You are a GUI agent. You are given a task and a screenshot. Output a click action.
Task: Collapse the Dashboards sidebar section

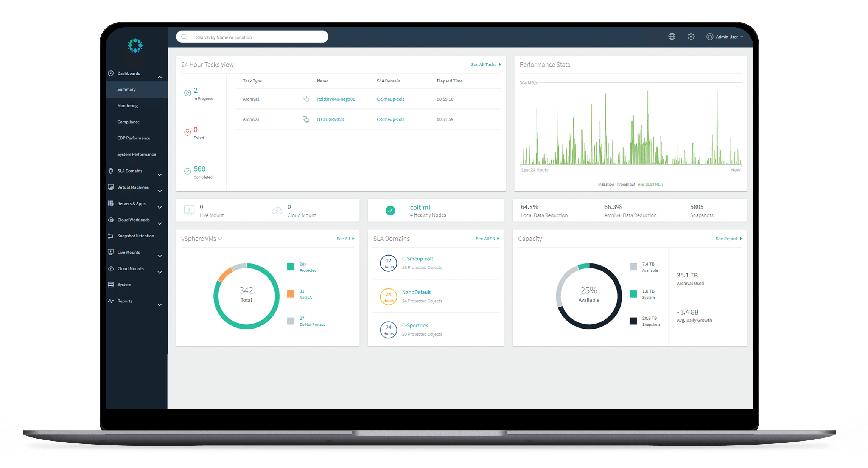point(160,77)
